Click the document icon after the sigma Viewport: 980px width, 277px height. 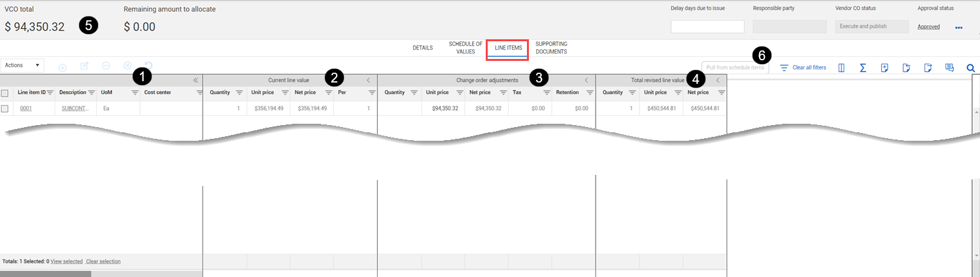click(885, 67)
